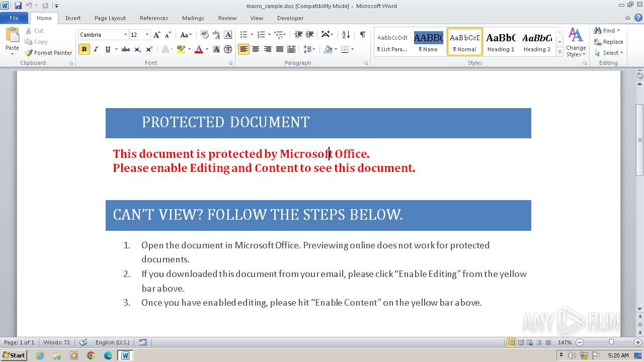Click the macro recording icon in status bar
The height and width of the screenshot is (362, 644).
(x=143, y=342)
